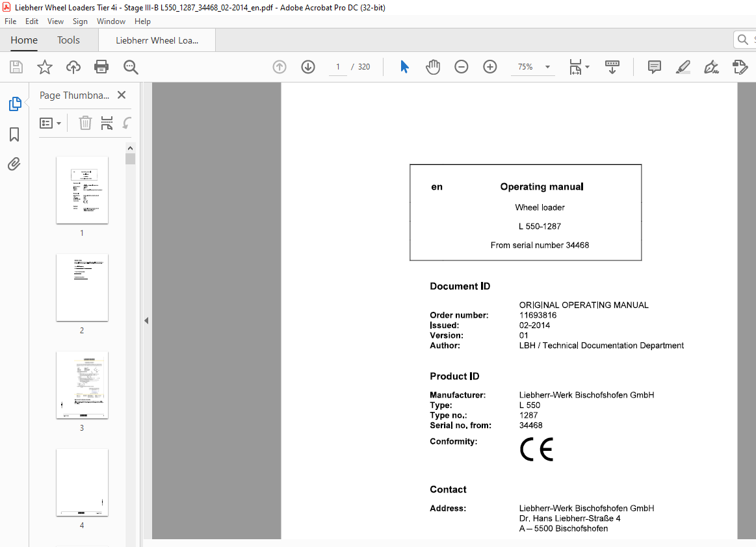Select page 3 thumbnail
Screen dimensions: 756x547
[82, 385]
